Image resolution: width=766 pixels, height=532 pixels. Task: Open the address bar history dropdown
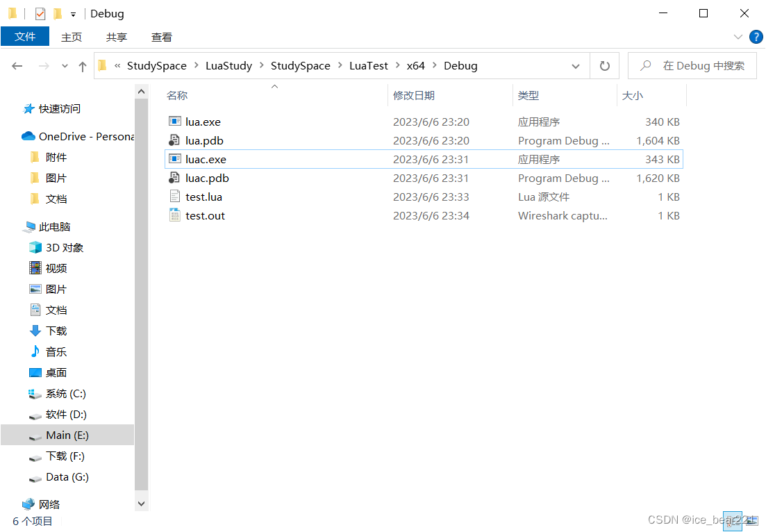576,65
